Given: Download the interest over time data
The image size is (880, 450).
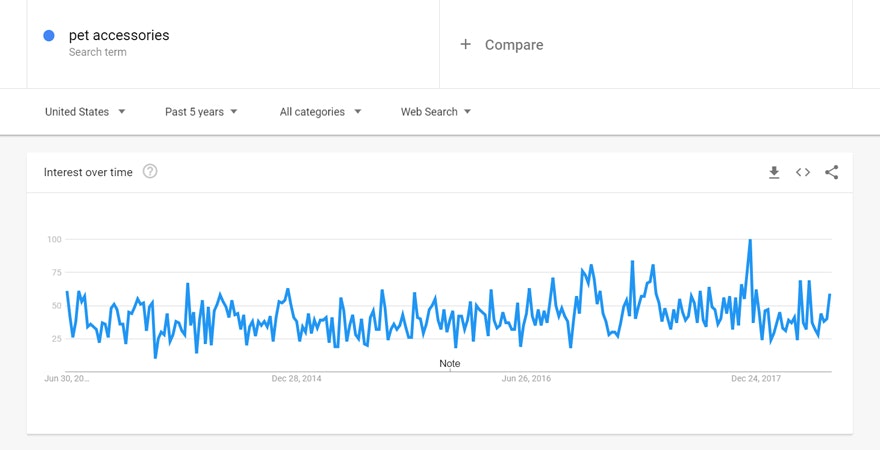Looking at the screenshot, I should tap(774, 173).
